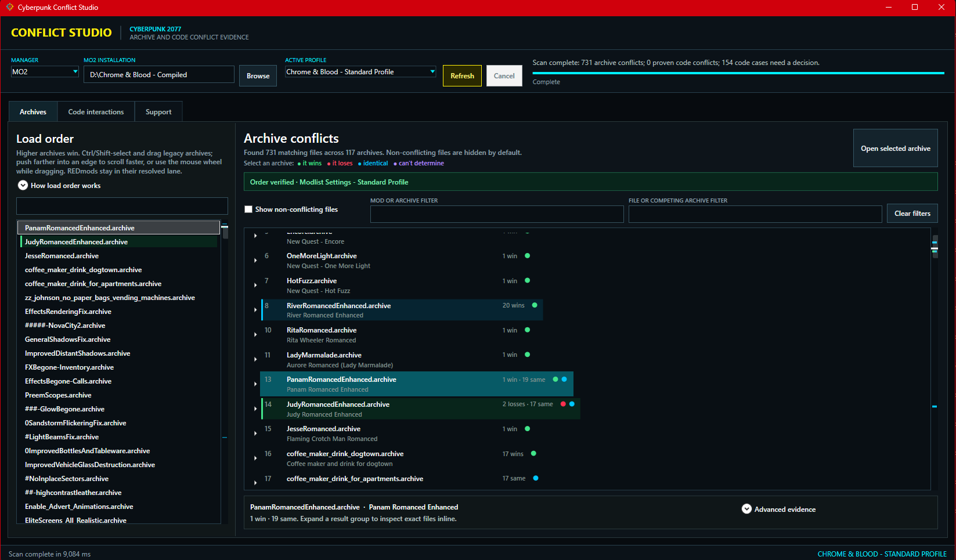
Task: Click Open selected archive button
Action: [x=895, y=148]
